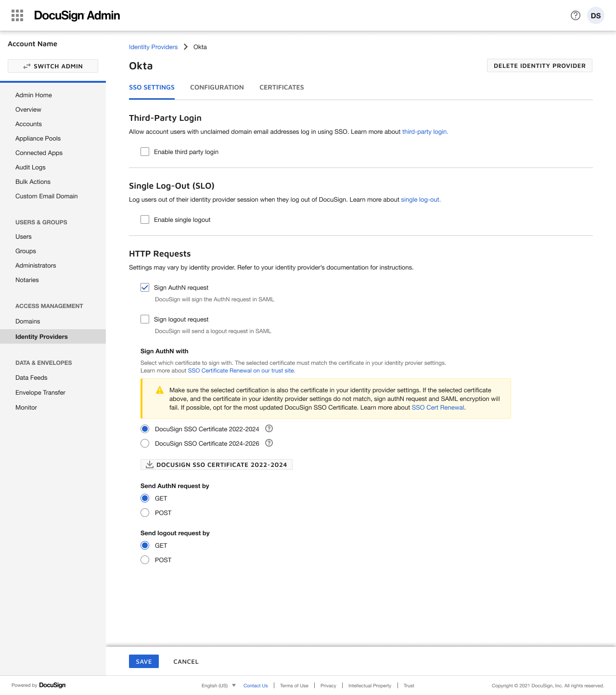Click help icon beside 2022-2024 certificate
616x695 pixels.
[269, 429]
